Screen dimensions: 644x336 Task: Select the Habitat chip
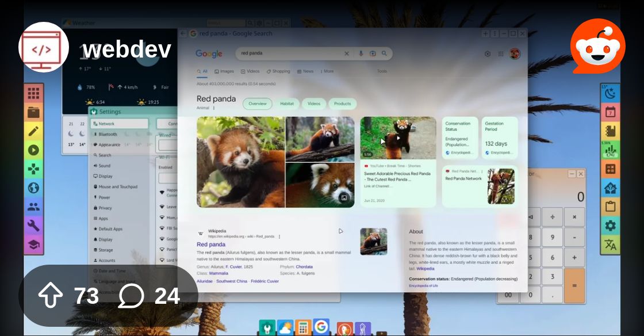click(x=287, y=104)
